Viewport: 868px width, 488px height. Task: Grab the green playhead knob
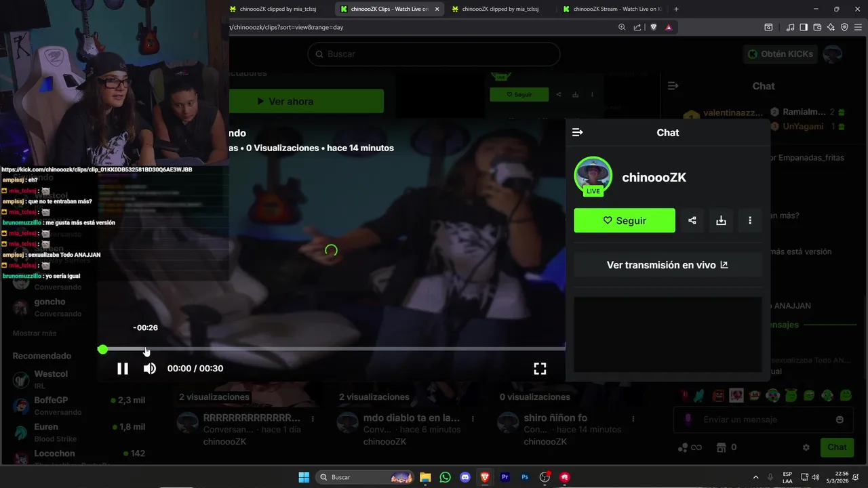point(102,349)
